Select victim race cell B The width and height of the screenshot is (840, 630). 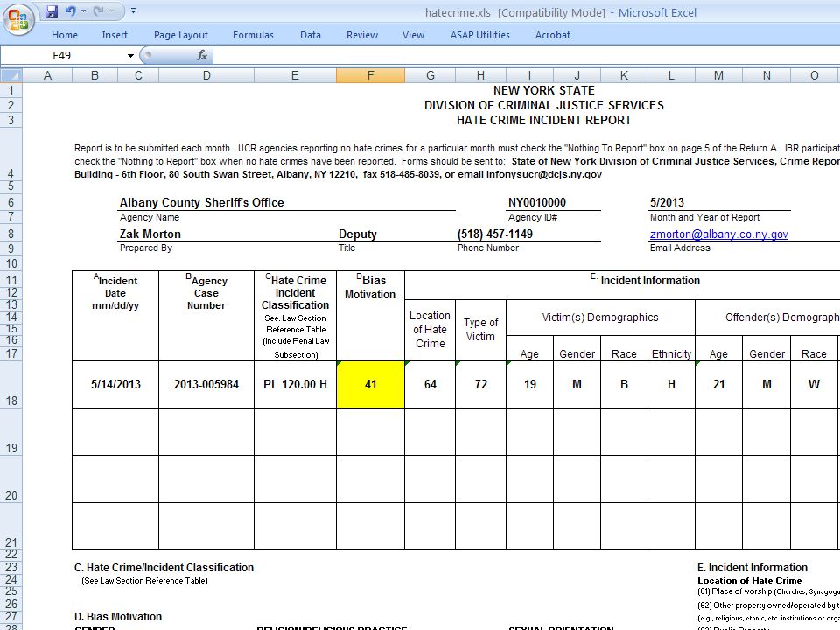coord(624,384)
